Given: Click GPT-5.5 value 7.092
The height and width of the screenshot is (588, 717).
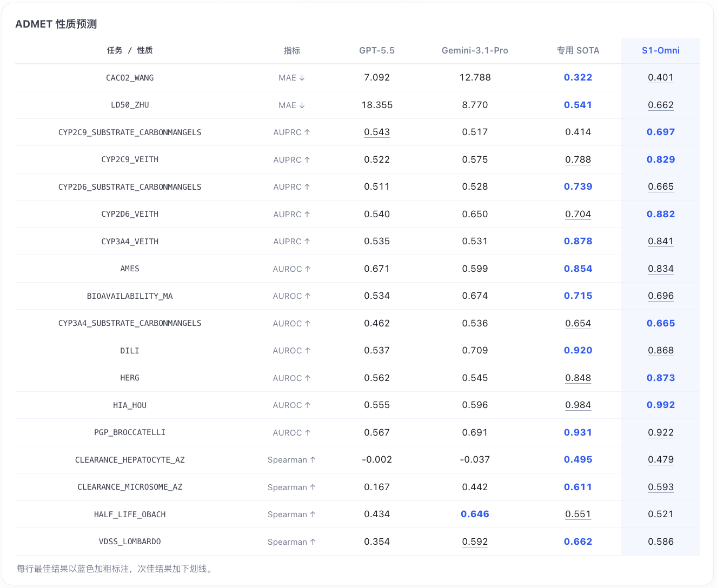Looking at the screenshot, I should [x=377, y=77].
